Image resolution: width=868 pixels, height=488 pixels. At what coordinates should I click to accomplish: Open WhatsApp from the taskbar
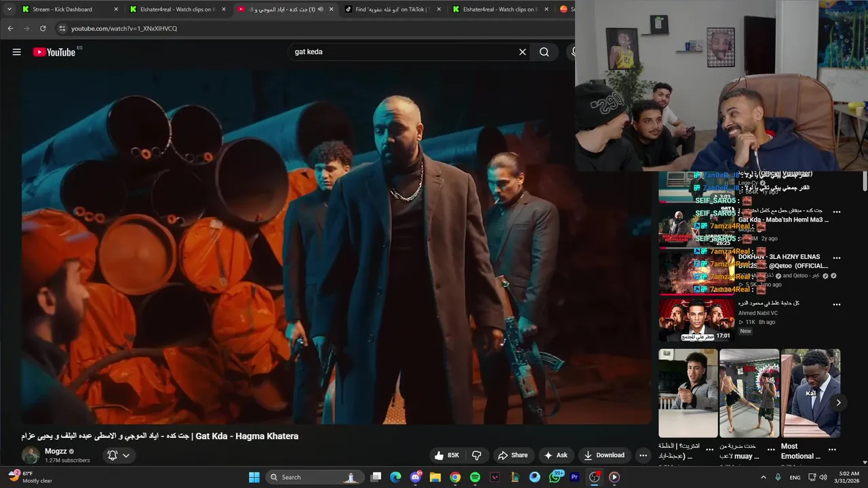555,477
